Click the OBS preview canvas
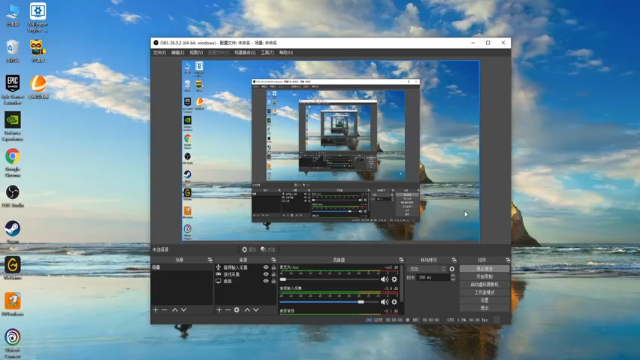This screenshot has width=640, height=360. coord(331,151)
